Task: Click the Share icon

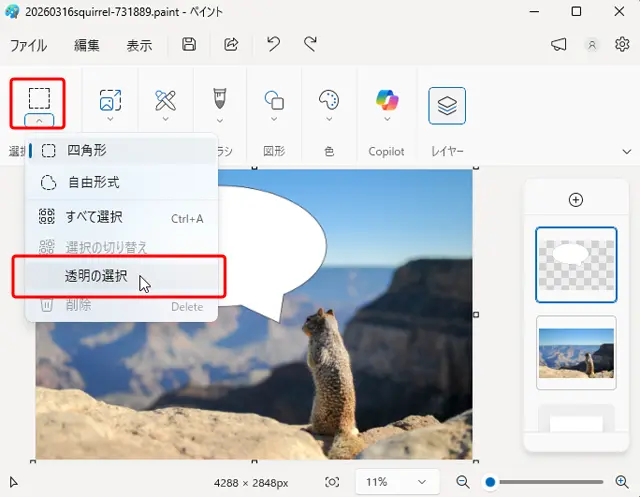Action: point(231,44)
